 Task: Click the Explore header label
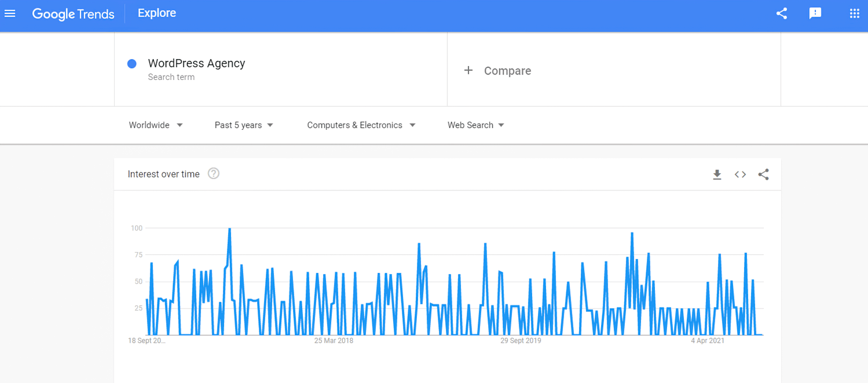click(156, 13)
